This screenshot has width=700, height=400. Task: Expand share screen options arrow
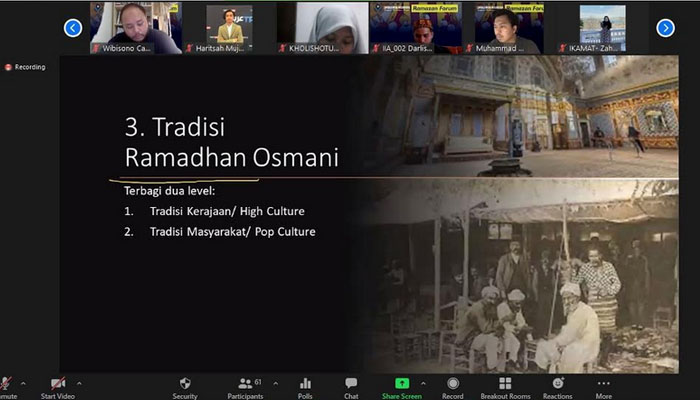(422, 382)
